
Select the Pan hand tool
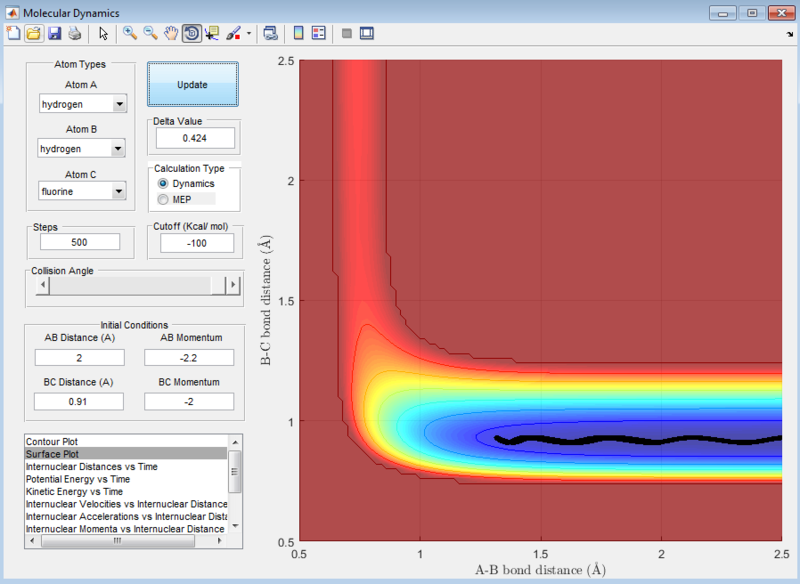[171, 34]
